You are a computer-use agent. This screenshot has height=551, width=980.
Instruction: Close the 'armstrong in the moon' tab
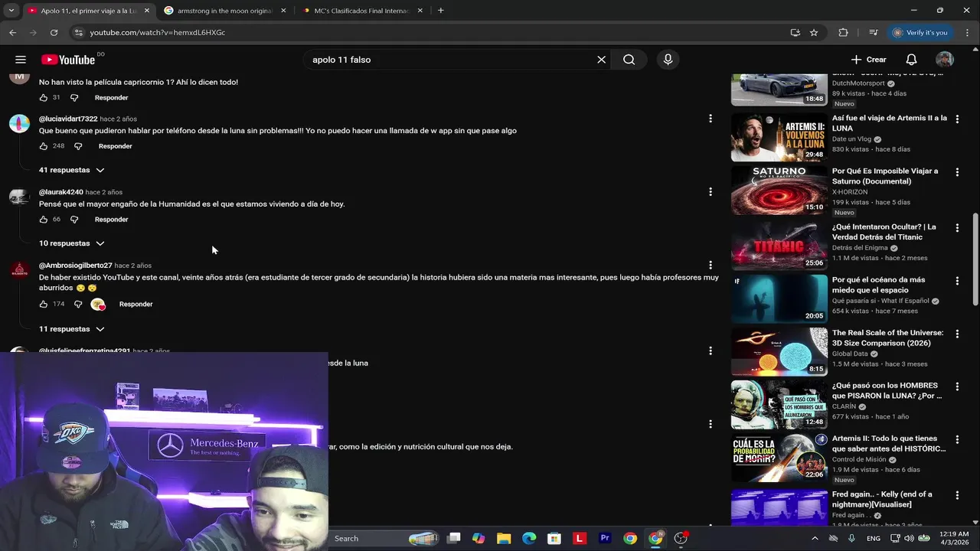[x=283, y=11]
